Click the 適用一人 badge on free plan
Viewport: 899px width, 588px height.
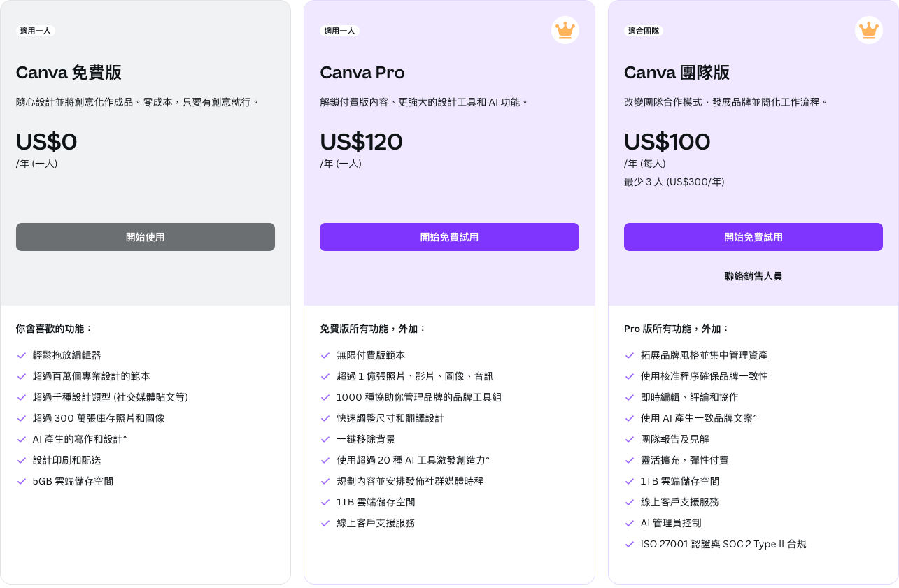(x=35, y=31)
